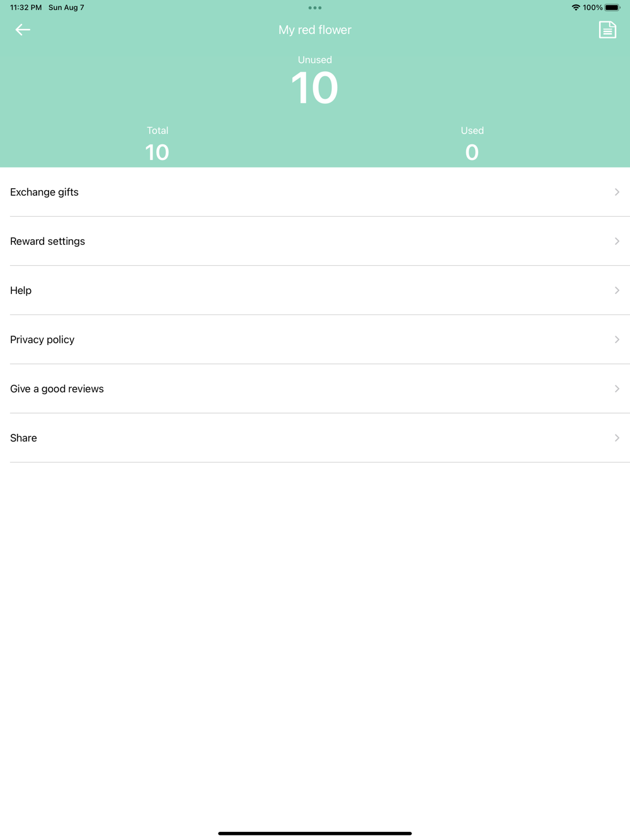Tap the Used flowers count
Screen dimensions: 630x840
(472, 152)
